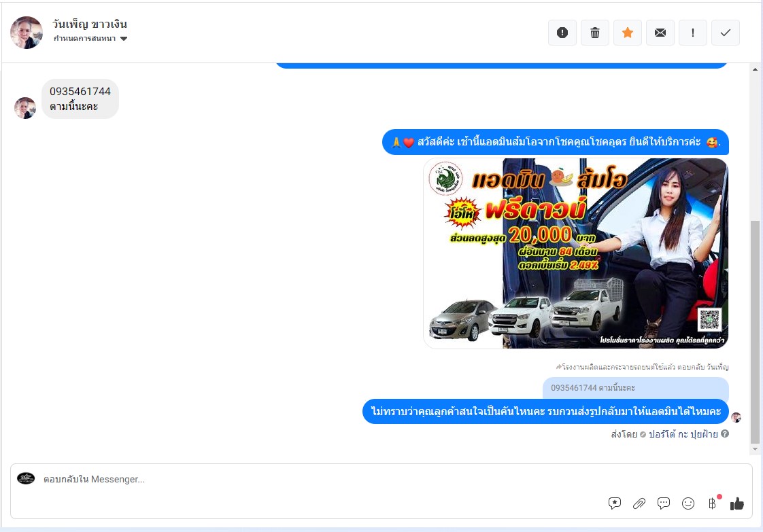Image resolution: width=763 pixels, height=532 pixels.
Task: Click sender avatar beside the 0935461744 message
Action: click(24, 108)
